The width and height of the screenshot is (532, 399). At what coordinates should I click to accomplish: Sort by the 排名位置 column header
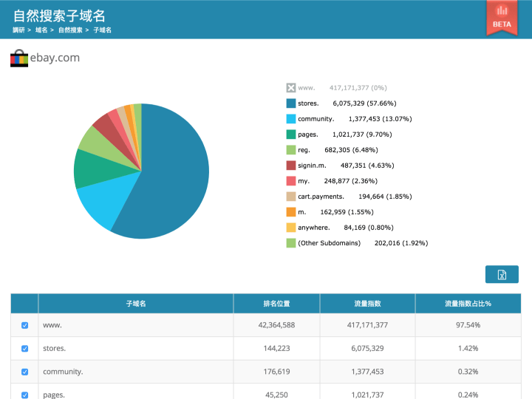pos(276,304)
